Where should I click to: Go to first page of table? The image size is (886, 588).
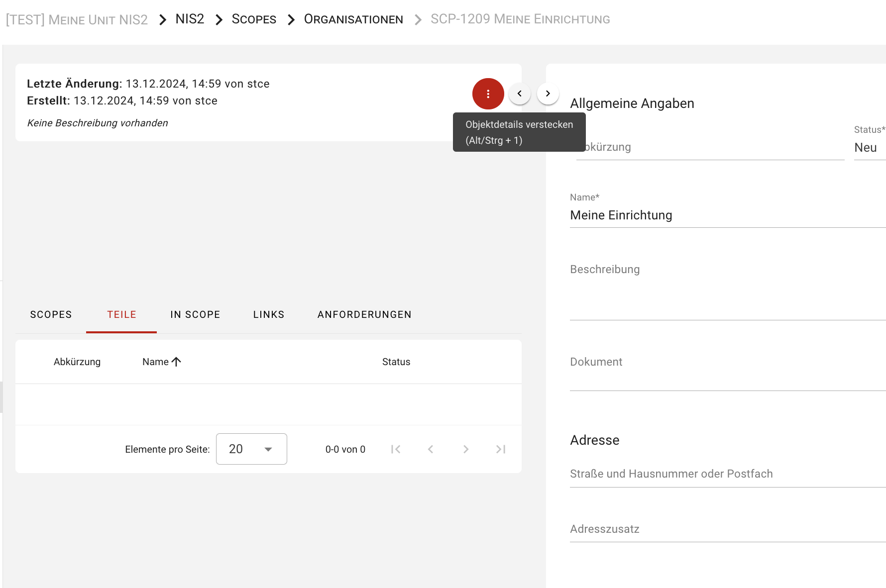pos(396,449)
